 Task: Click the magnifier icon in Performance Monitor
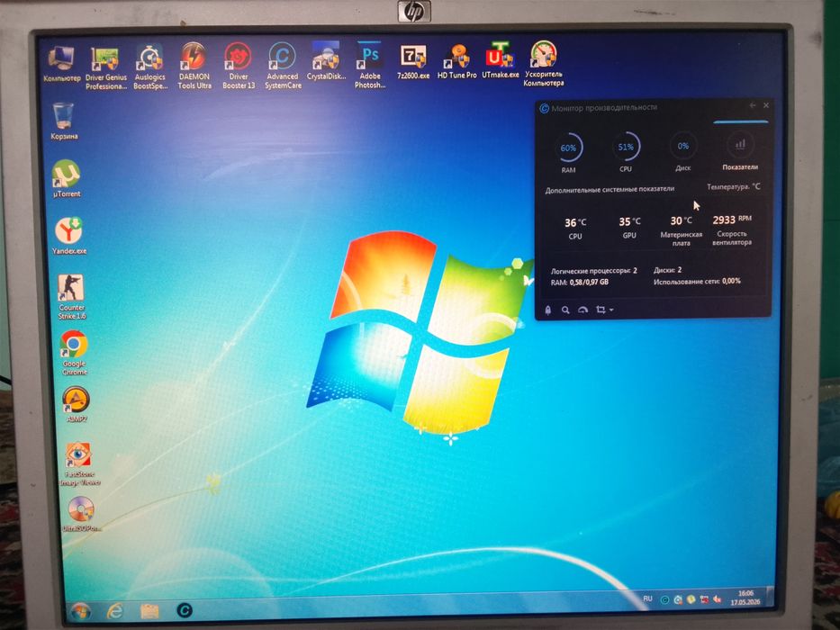click(565, 310)
